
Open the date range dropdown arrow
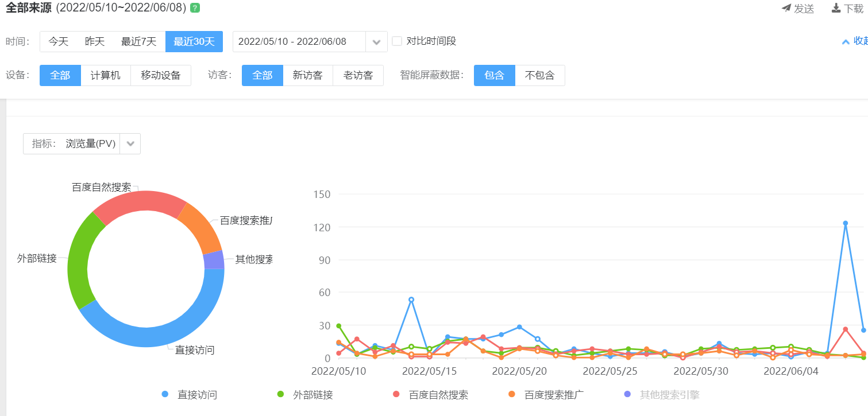(x=376, y=42)
